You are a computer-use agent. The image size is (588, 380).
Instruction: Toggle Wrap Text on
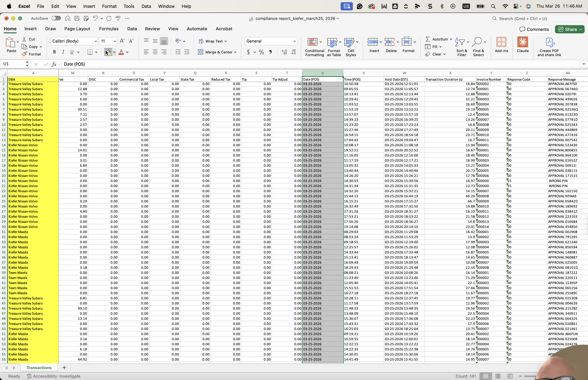pyautogui.click(x=213, y=41)
